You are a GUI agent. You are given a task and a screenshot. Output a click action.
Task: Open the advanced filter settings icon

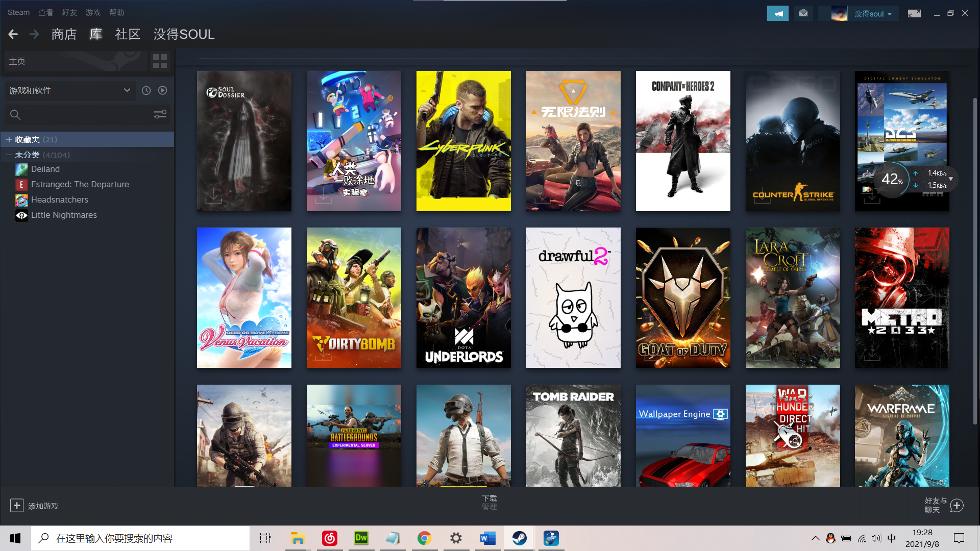tap(160, 114)
